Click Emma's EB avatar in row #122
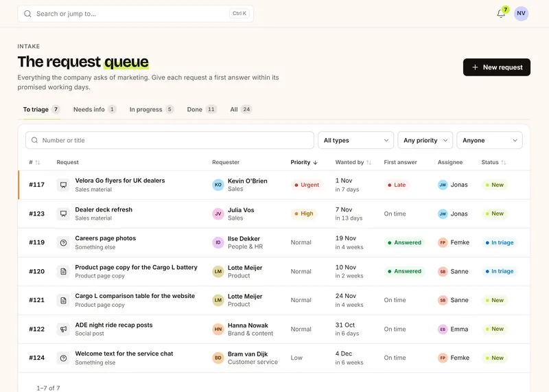This screenshot has width=549, height=392. pyautogui.click(x=443, y=329)
